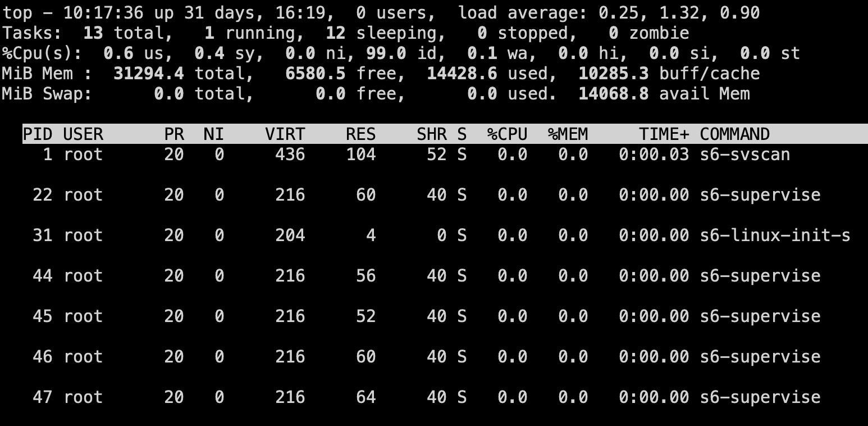The image size is (868, 426).
Task: Click the SHR column header
Action: click(432, 134)
